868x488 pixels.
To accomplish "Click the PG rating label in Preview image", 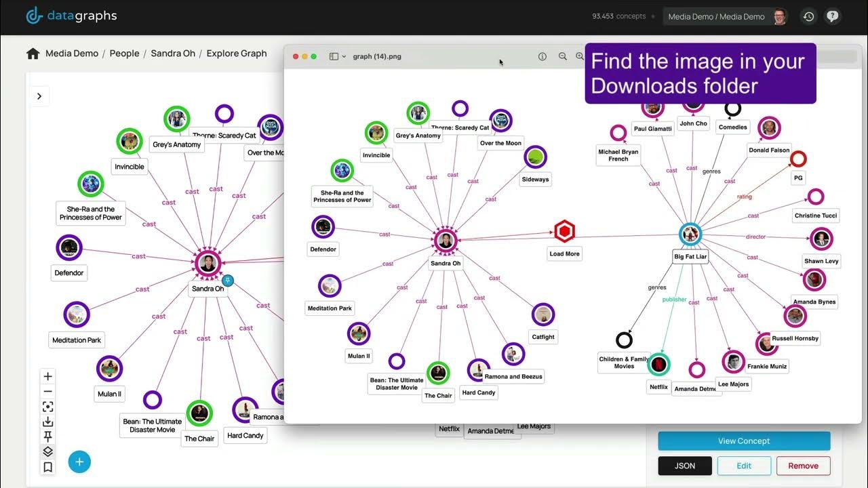I will tap(798, 178).
